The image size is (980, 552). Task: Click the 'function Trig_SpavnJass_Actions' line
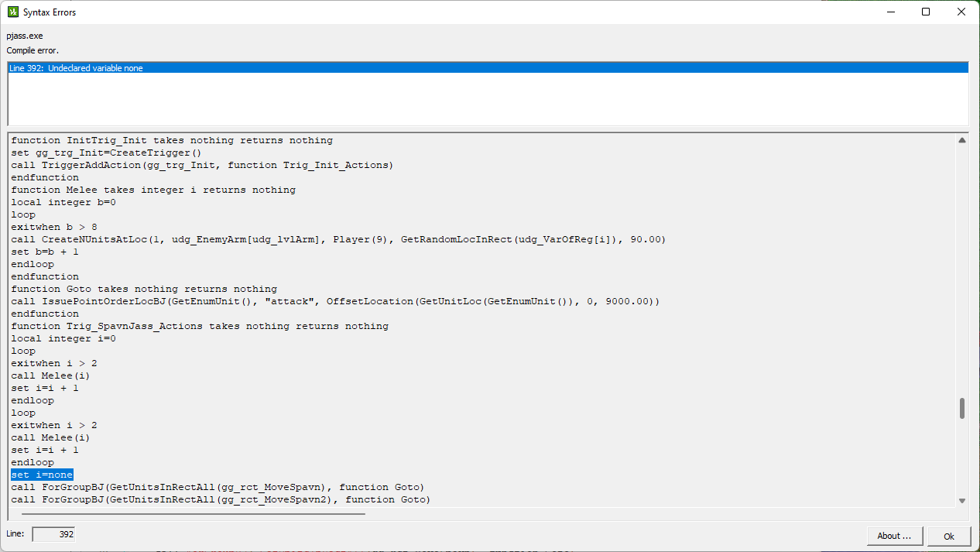200,326
